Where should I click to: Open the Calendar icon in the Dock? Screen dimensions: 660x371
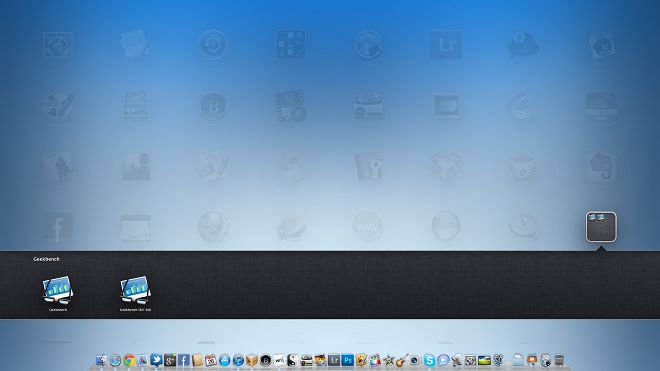pos(211,360)
